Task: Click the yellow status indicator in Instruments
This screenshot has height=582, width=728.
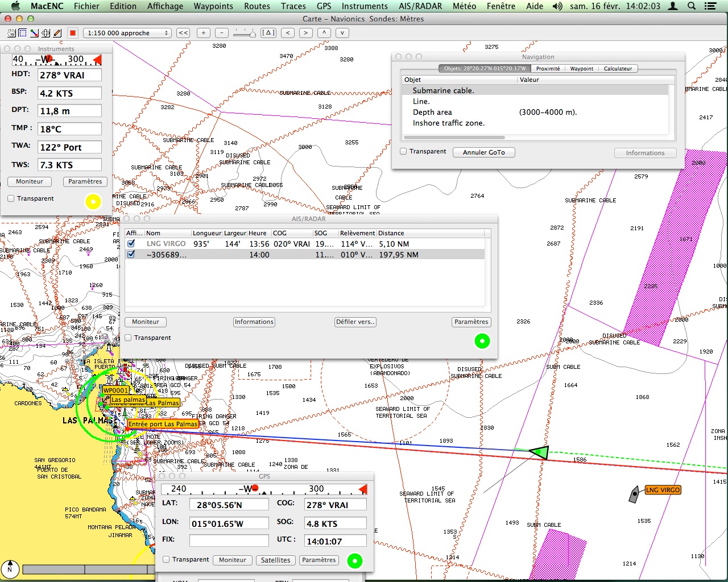Action: (x=93, y=201)
